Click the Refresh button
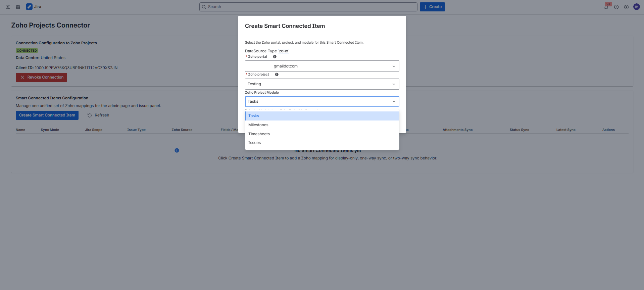The width and height of the screenshot is (644, 290). (98, 115)
